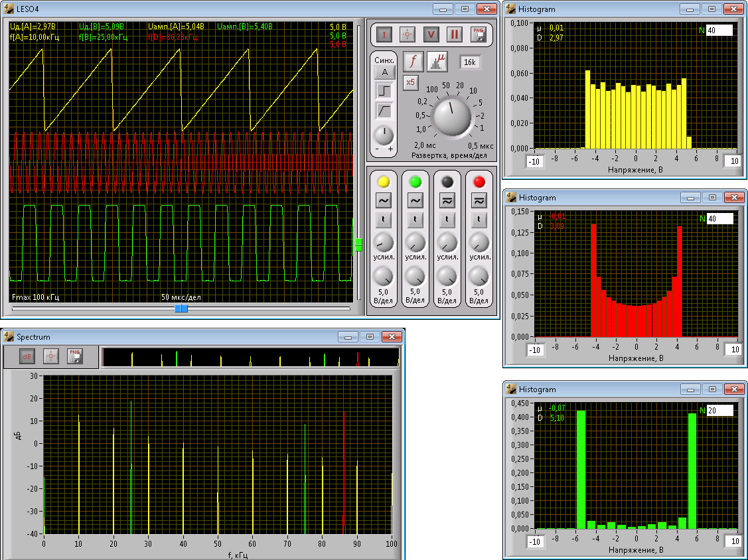Toggle the green channel B LED
The width and height of the screenshot is (748, 560).
(415, 182)
